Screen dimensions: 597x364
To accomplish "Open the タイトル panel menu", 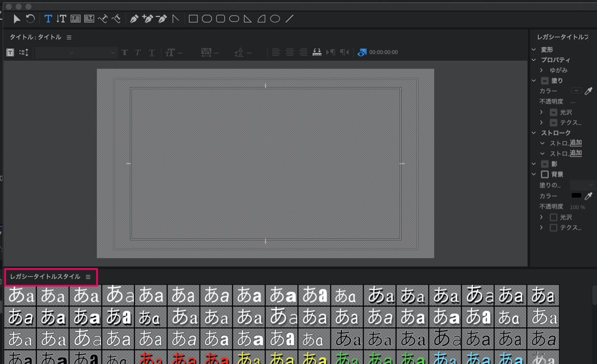I will 69,37.
